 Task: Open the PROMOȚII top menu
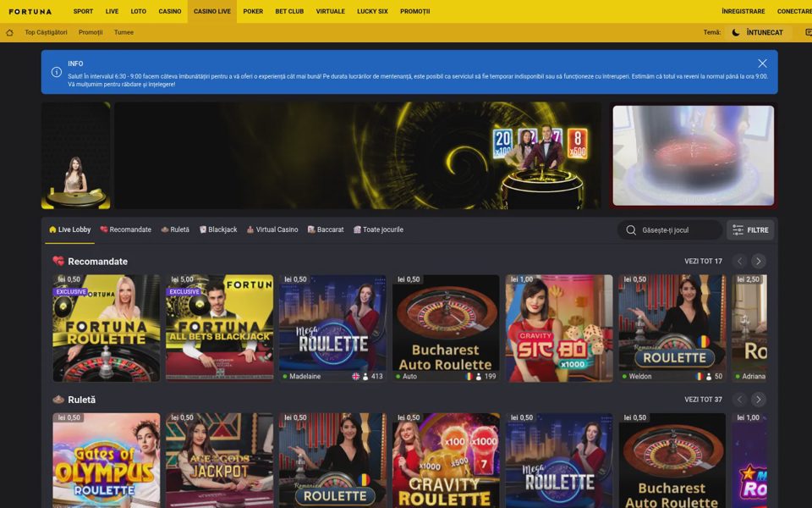414,11
